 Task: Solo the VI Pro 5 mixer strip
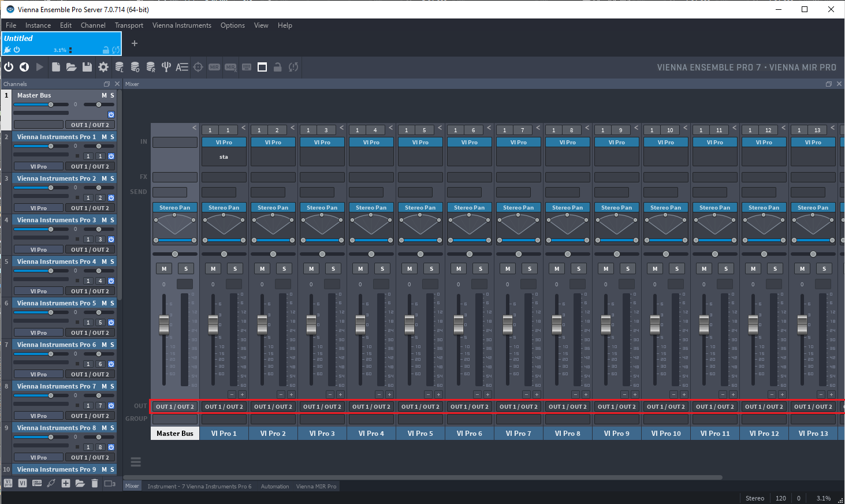[x=431, y=268]
